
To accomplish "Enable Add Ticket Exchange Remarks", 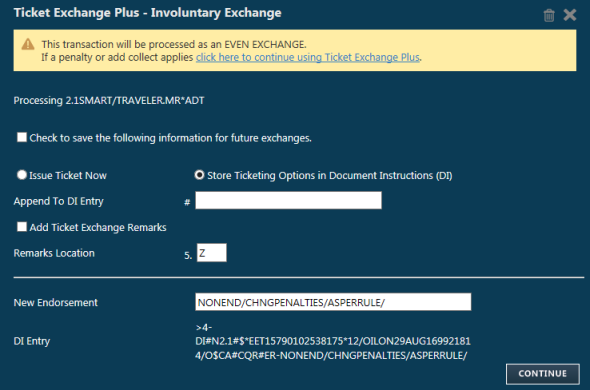I will tap(22, 227).
